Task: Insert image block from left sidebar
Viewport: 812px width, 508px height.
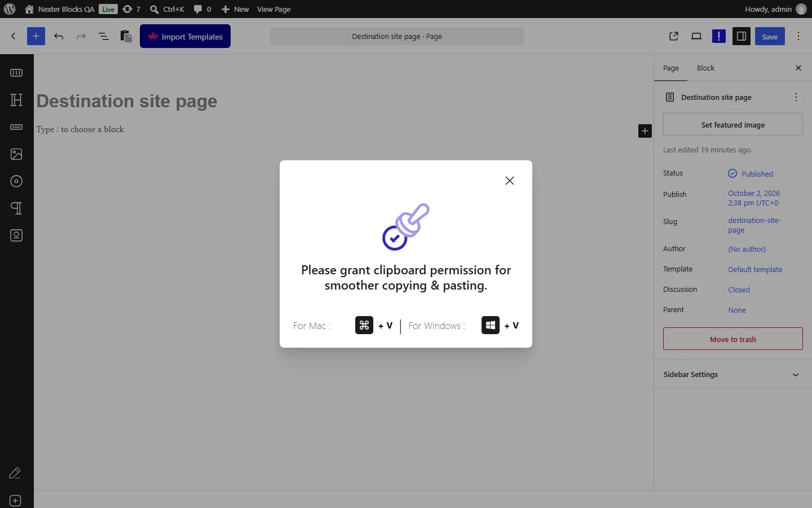Action: coord(16,154)
